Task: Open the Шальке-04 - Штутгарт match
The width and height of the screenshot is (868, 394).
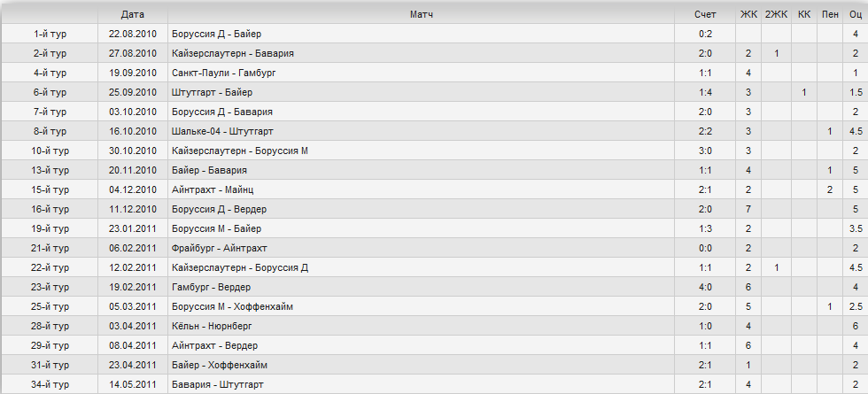Action: point(222,131)
